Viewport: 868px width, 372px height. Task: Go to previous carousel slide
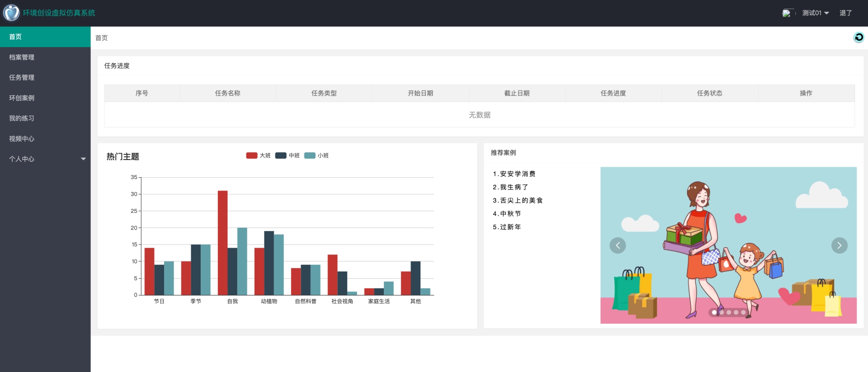click(618, 245)
